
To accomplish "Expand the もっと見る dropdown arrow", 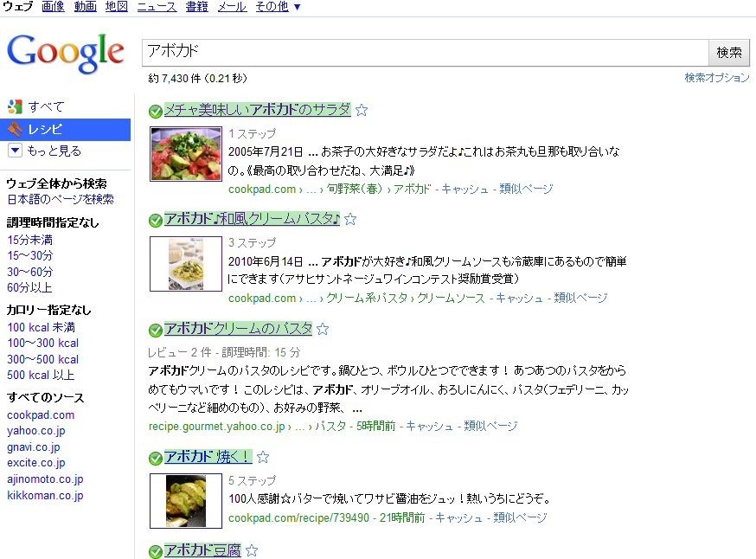I will pos(15,151).
